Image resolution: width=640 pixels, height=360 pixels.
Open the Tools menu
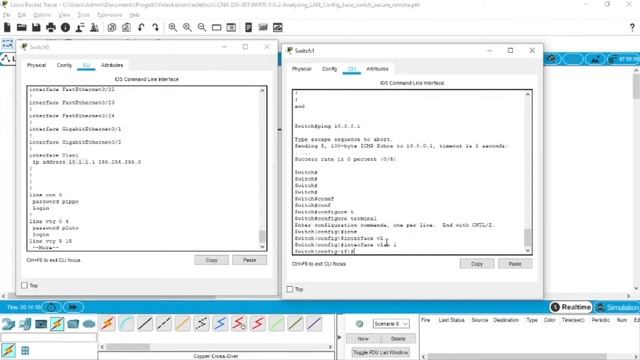coord(84,15)
